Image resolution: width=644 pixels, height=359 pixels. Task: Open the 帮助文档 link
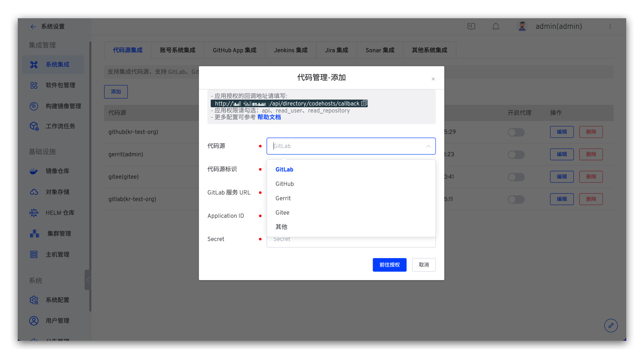269,117
